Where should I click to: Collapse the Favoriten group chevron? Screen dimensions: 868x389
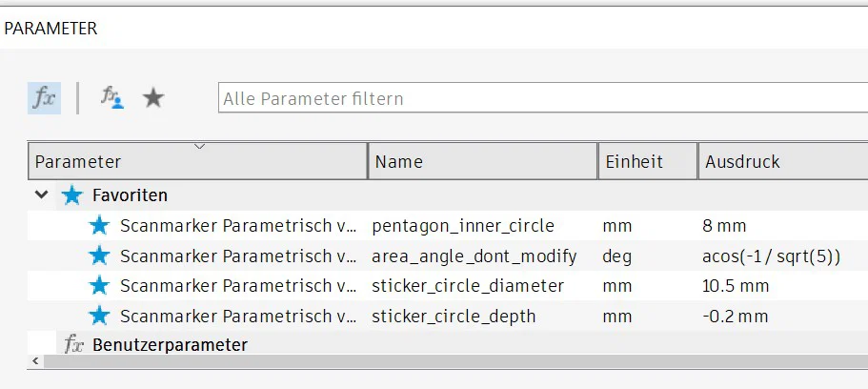pyautogui.click(x=41, y=195)
